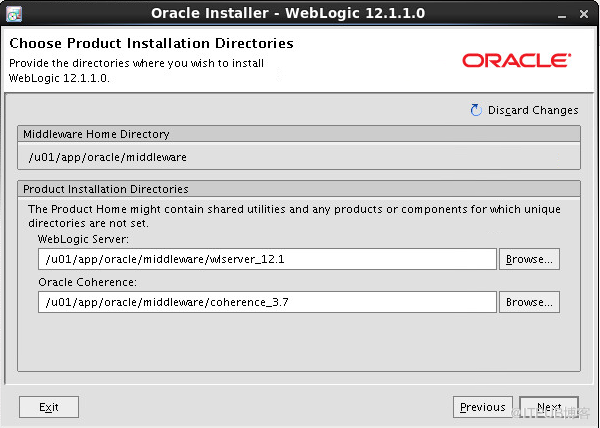Close the Oracle Installer window

click(x=584, y=14)
